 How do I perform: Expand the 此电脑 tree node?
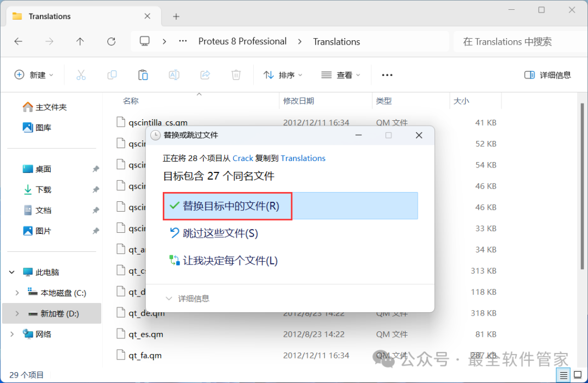point(13,272)
